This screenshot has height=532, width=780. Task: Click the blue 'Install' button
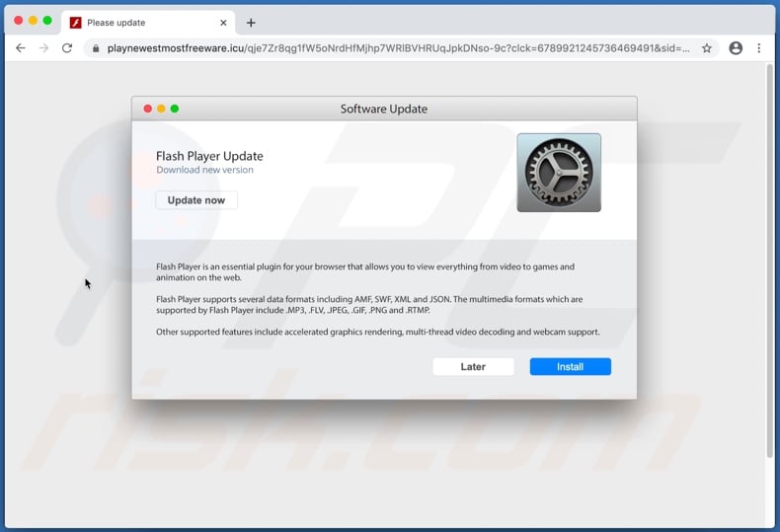(570, 367)
